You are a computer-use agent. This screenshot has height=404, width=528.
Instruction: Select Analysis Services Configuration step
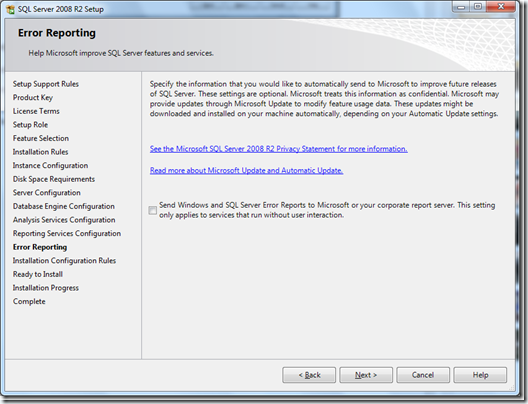[x=64, y=220]
